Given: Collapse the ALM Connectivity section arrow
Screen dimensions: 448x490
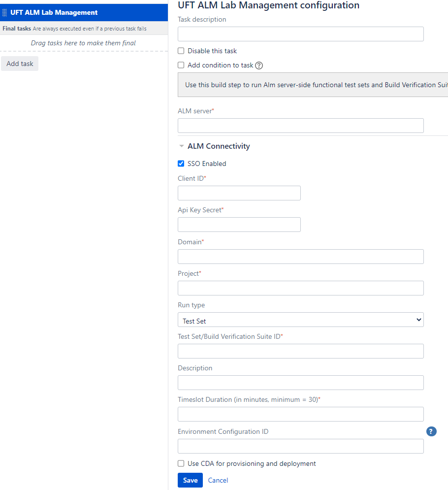Looking at the screenshot, I should coord(182,146).
